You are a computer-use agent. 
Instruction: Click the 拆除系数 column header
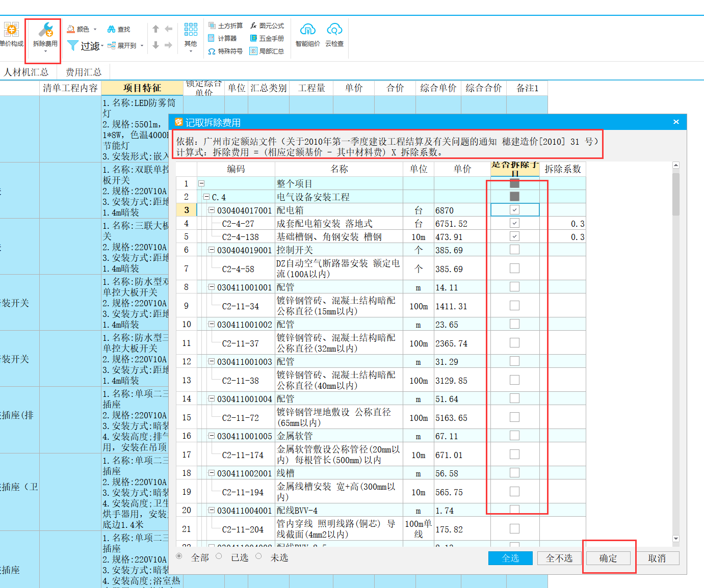(x=563, y=169)
